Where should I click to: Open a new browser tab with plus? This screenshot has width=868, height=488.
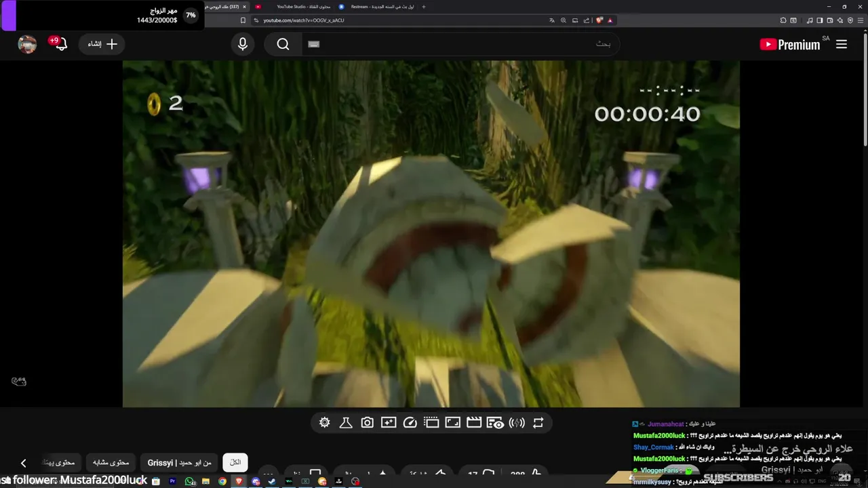tap(424, 6)
